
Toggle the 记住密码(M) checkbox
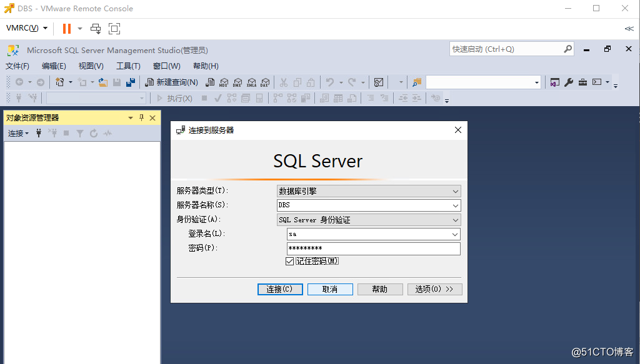tap(290, 261)
